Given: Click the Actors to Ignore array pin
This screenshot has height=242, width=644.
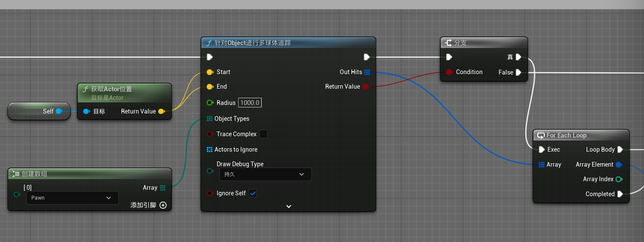Looking at the screenshot, I should [209, 149].
